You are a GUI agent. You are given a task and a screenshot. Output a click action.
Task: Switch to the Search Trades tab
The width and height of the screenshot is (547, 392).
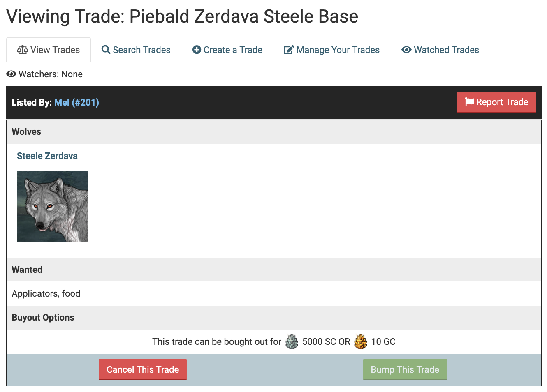pyautogui.click(x=141, y=50)
